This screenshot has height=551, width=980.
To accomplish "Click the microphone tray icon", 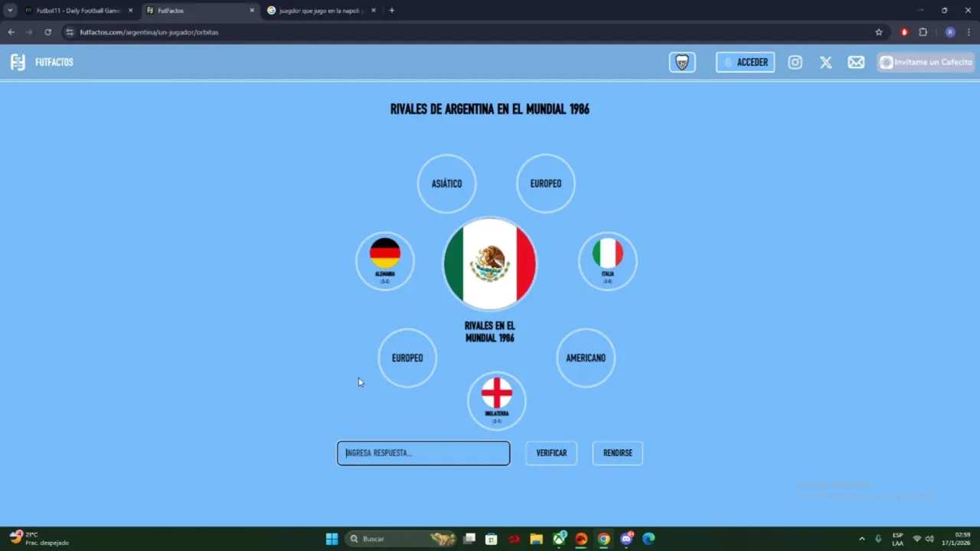I will (878, 539).
